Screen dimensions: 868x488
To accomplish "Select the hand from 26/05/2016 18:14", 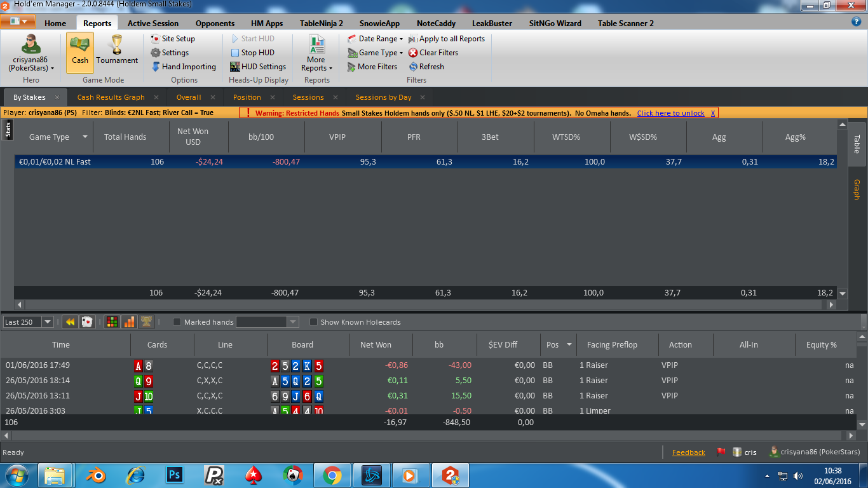I will coord(430,381).
